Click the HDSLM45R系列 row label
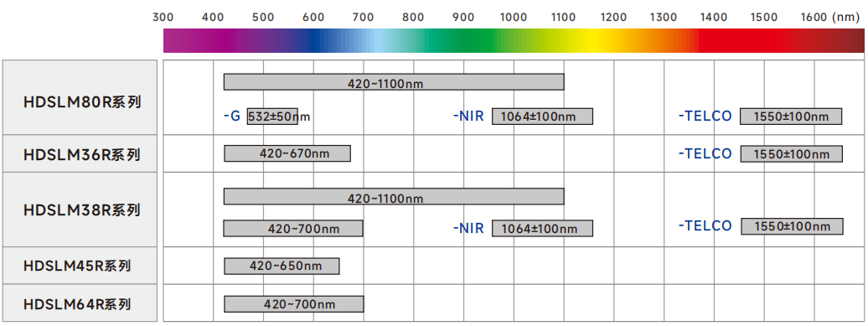868x326 pixels. tap(77, 266)
